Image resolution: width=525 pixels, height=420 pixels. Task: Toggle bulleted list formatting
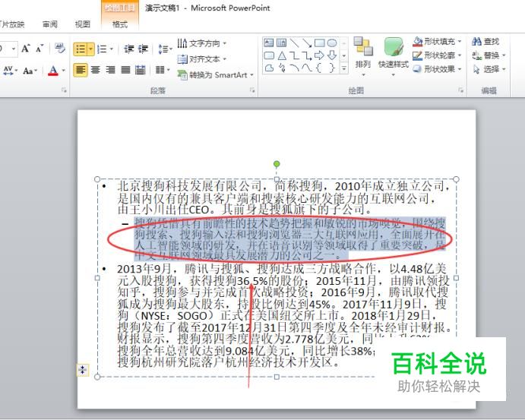click(x=81, y=49)
